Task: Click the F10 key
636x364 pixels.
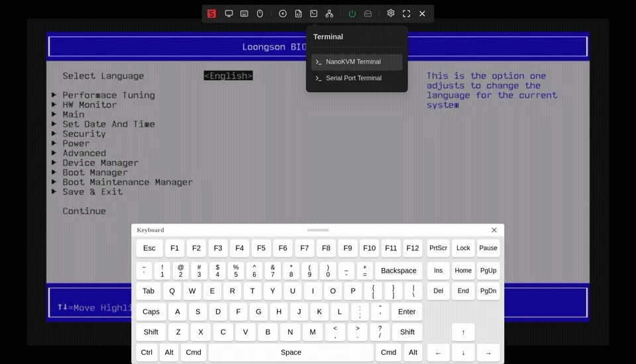Action: [x=370, y=248]
